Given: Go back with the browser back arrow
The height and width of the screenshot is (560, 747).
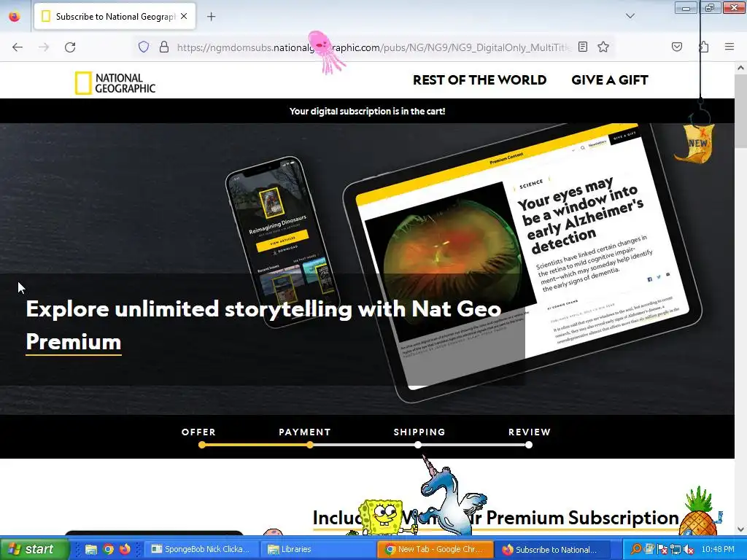Looking at the screenshot, I should (18, 47).
